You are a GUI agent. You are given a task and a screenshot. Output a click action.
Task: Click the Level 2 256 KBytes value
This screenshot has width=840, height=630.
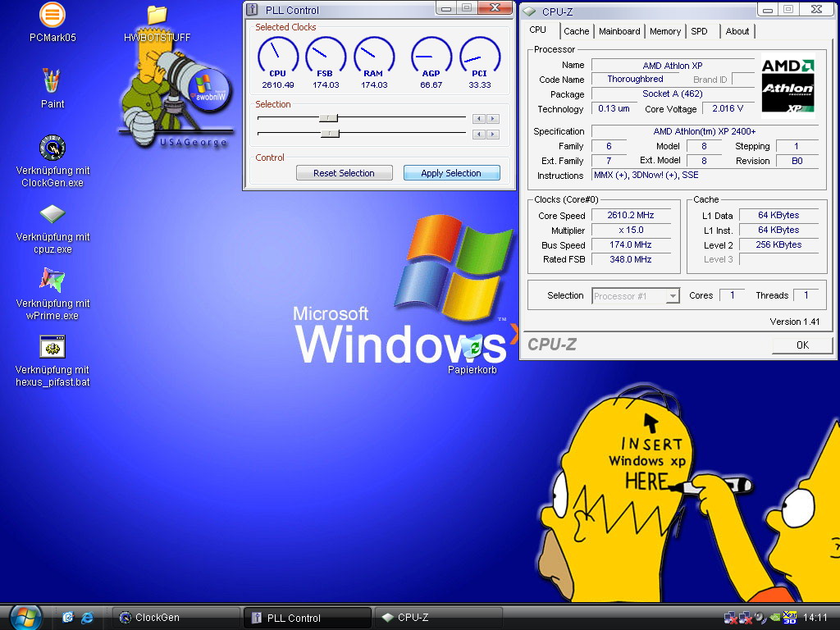tap(778, 244)
